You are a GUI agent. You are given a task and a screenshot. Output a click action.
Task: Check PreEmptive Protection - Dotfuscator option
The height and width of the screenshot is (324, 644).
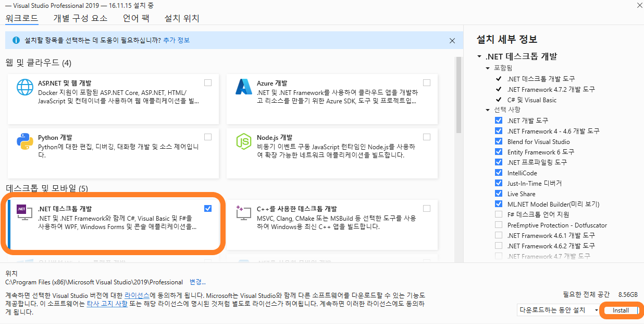499,225
